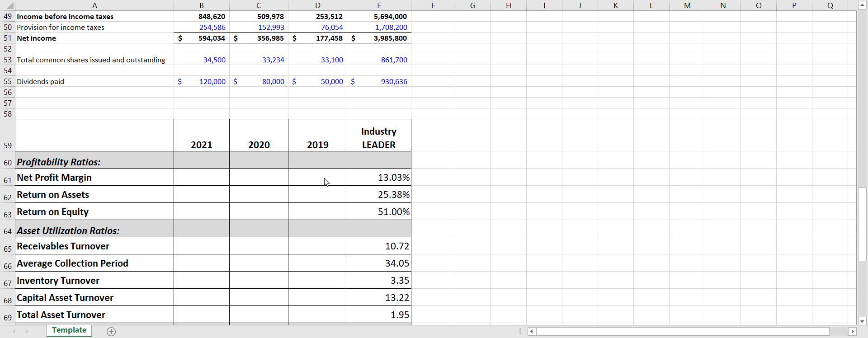Screen dimensions: 868x338
Task: Click the vertical scrollbar thumb
Action: [x=862, y=224]
